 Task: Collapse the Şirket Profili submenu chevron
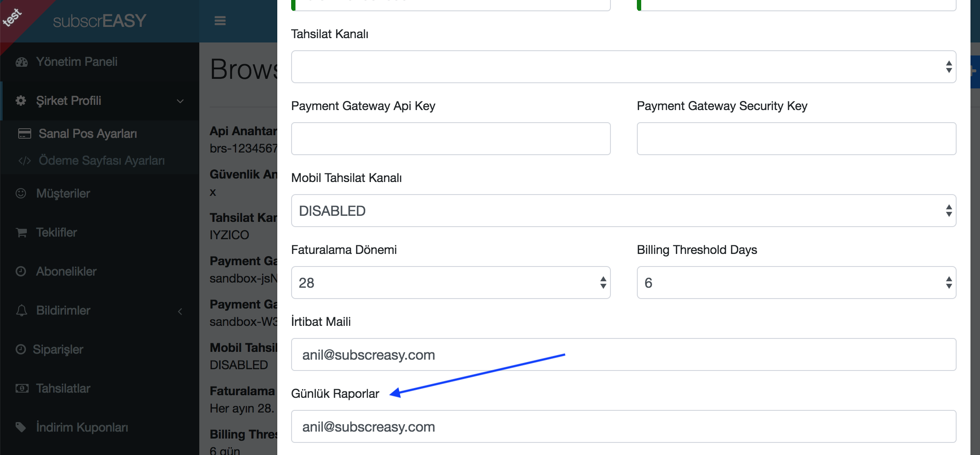(x=180, y=101)
